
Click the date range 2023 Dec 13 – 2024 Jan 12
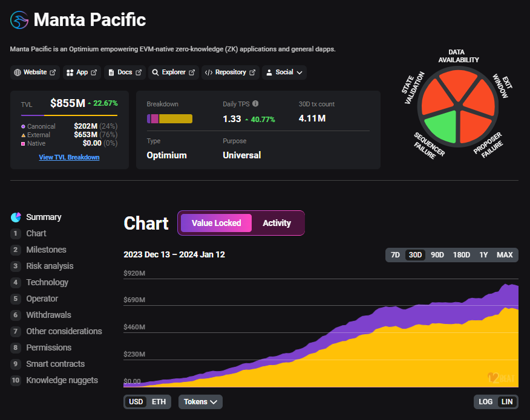click(x=174, y=254)
